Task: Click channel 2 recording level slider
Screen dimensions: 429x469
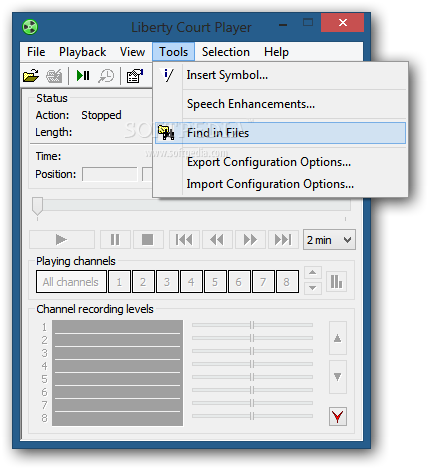Action: (252, 338)
